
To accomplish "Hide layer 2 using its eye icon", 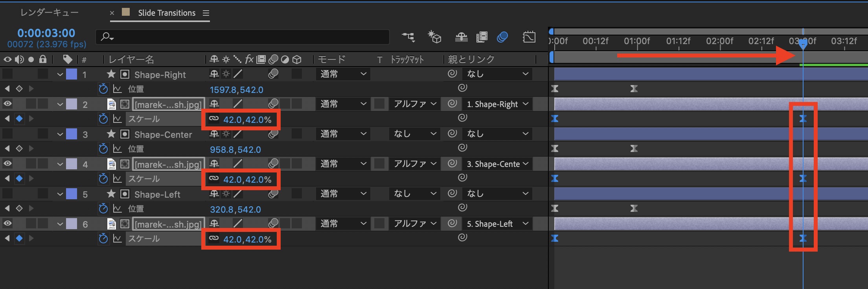I will click(7, 104).
